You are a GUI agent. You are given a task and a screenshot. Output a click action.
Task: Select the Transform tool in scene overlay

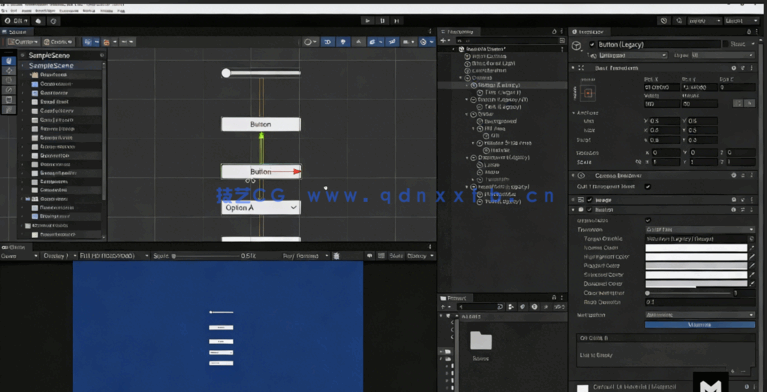pyautogui.click(x=9, y=110)
